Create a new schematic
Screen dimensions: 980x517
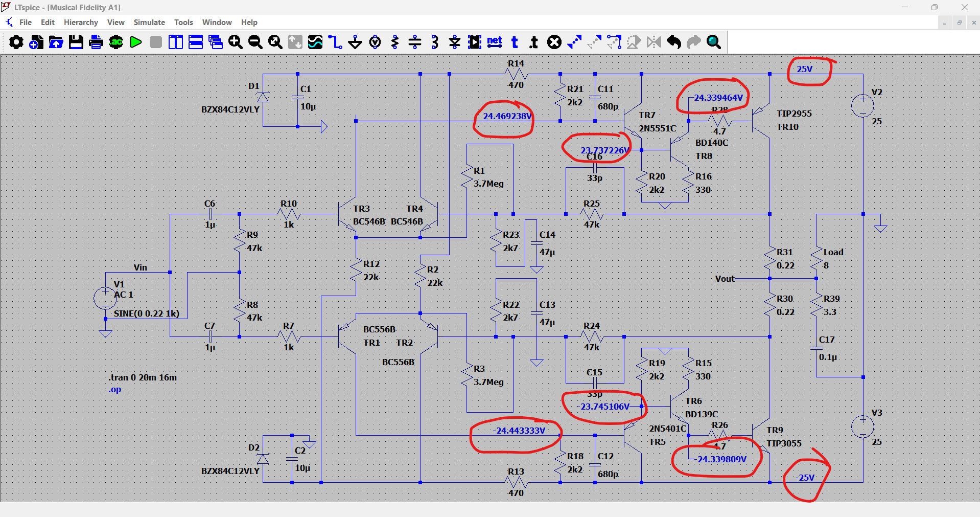pos(36,42)
